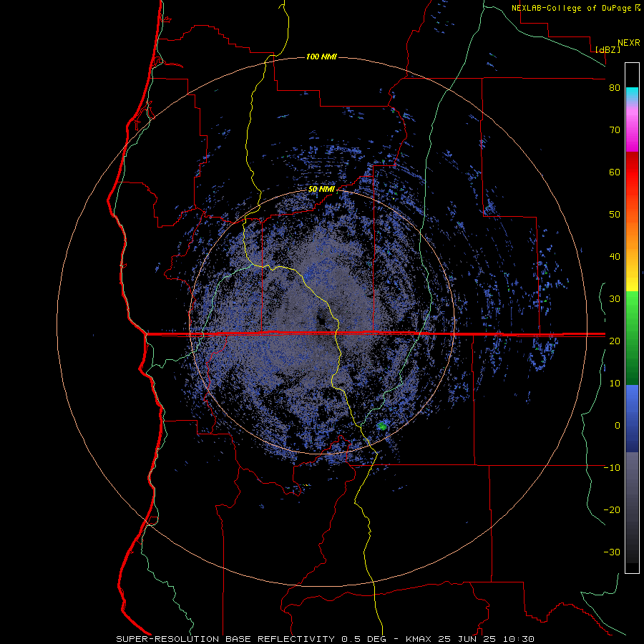Screen dimensions: 644x644
Task: Click the 30 dBZ legend value
Action: (615, 298)
